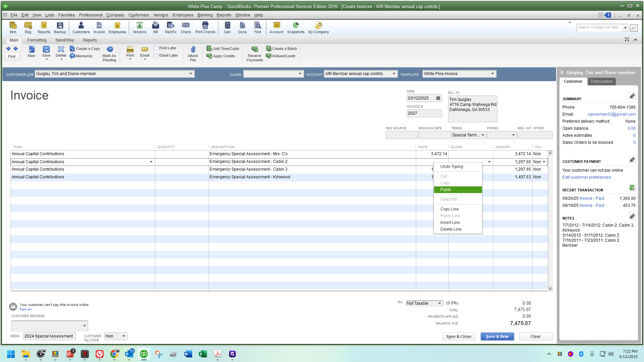The image size is (644, 362).
Task: Open the Account chart icon
Action: pos(276,27)
